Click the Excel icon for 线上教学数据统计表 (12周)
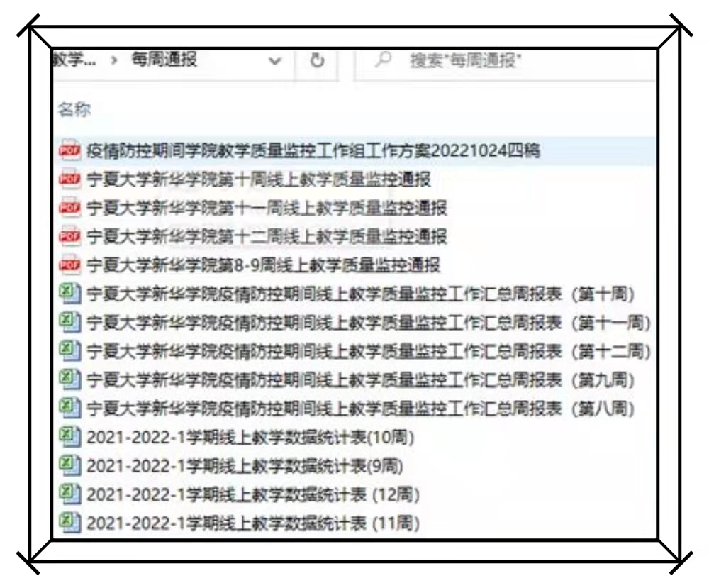709x588 pixels. click(x=69, y=494)
